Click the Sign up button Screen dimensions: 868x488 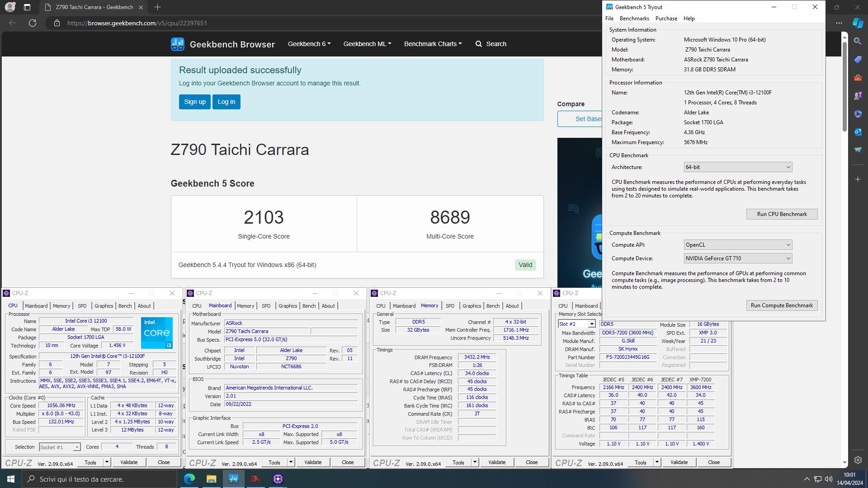tap(195, 102)
